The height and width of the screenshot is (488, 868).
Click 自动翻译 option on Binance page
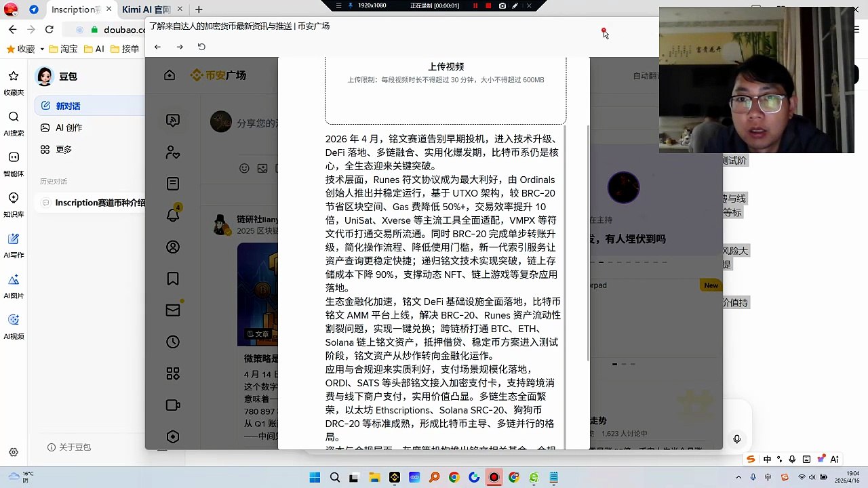pyautogui.click(x=646, y=76)
